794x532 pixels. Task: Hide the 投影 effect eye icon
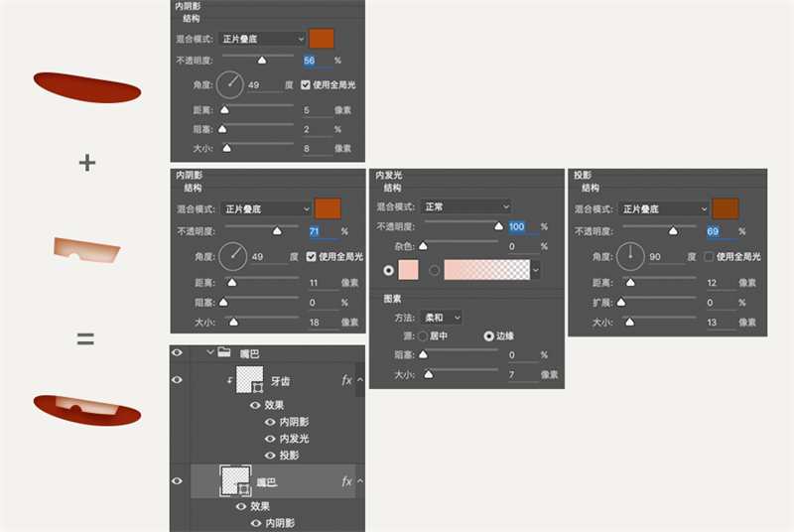tap(270, 455)
